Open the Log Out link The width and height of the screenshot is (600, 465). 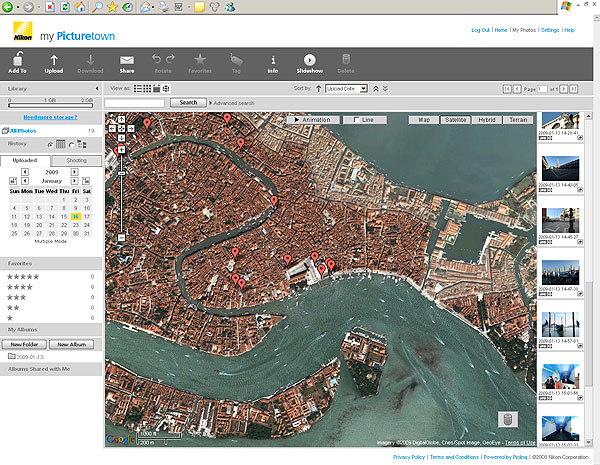(x=480, y=30)
